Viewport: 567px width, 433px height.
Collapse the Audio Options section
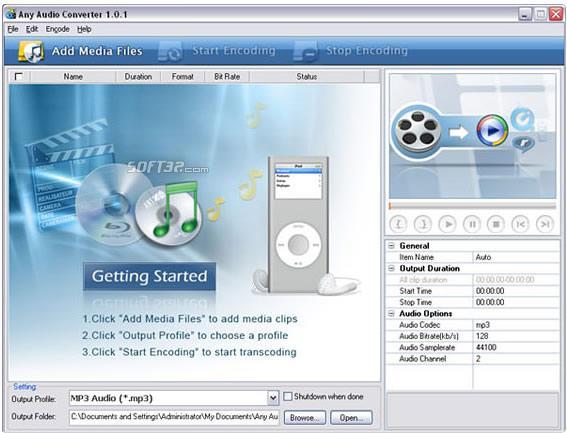[391, 313]
